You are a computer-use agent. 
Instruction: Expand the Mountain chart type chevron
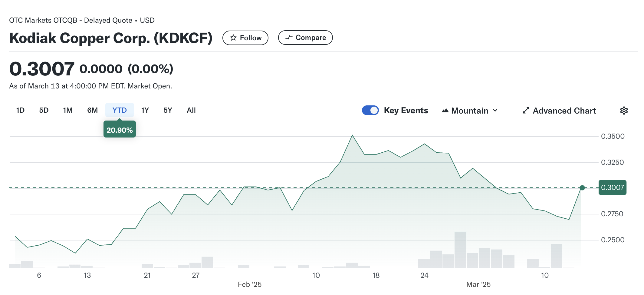point(495,111)
